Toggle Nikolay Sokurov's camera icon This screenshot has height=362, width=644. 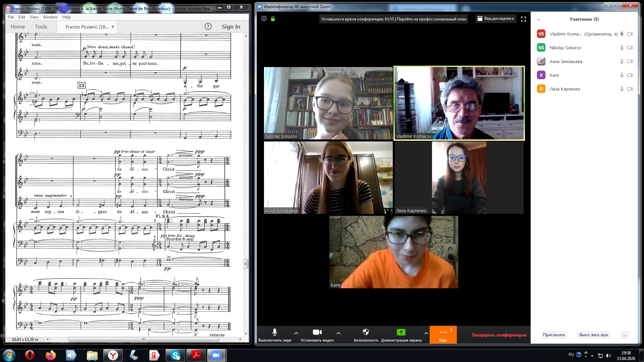tap(630, 48)
